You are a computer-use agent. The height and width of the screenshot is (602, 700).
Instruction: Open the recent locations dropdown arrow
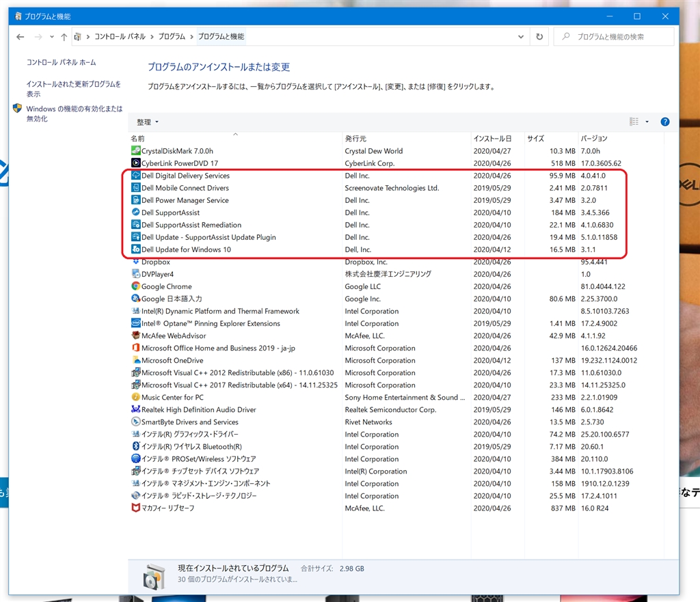pos(52,37)
